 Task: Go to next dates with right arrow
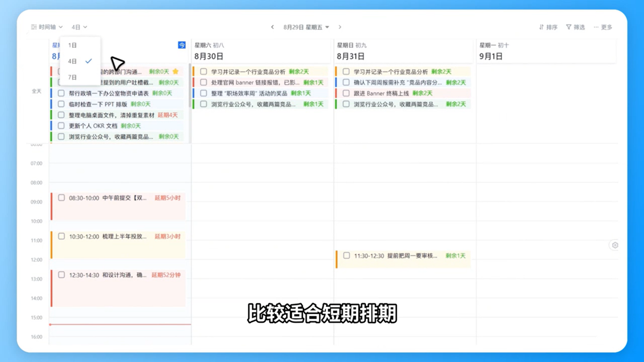point(340,27)
